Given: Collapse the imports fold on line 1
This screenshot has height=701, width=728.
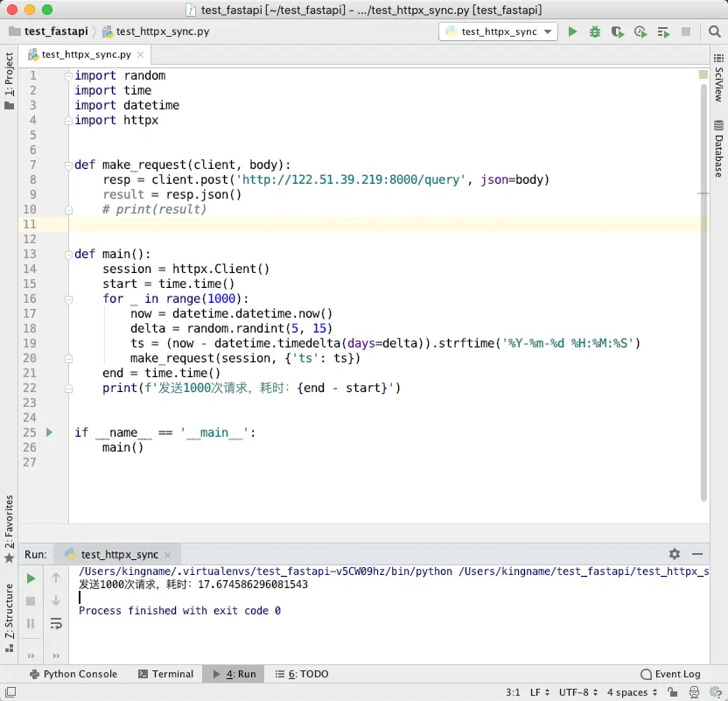Looking at the screenshot, I should point(68,75).
